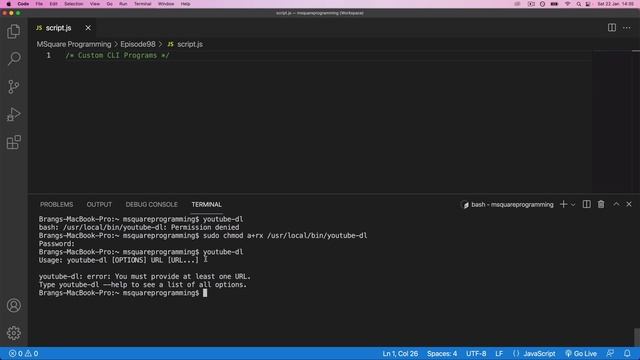
Task: Maximize the panel with the chevron
Action: point(616,204)
